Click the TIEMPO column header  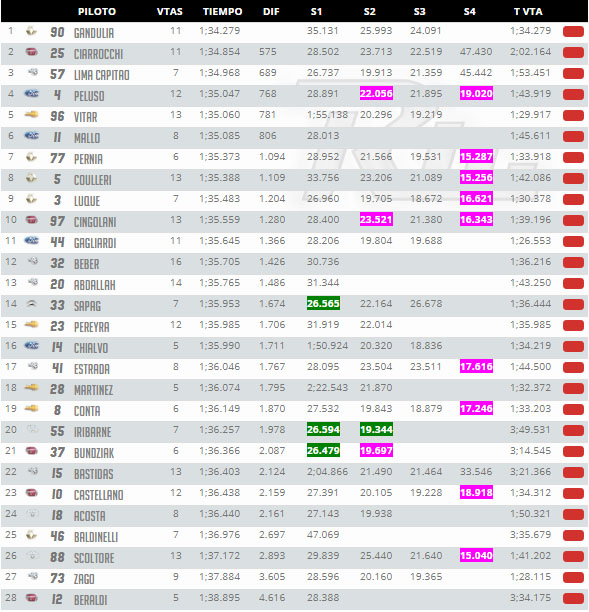coord(222,11)
